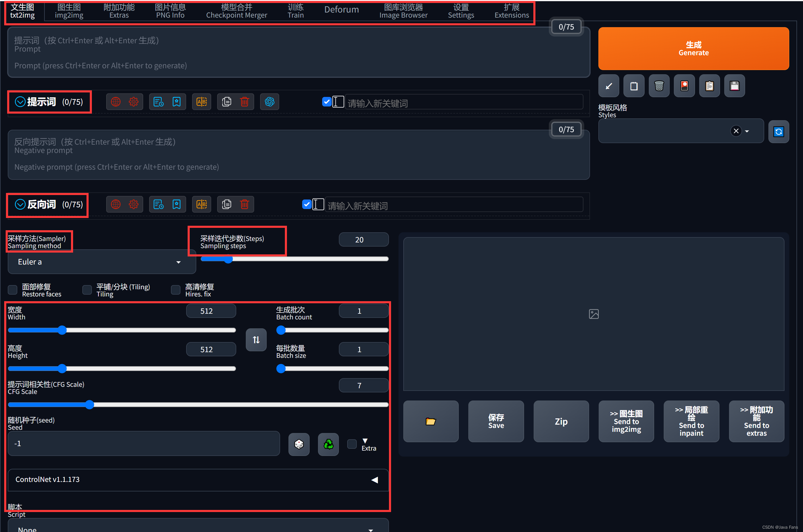Screen dimensions: 803x532
Task: Click translate AB icon in negative toolbar
Action: click(202, 204)
